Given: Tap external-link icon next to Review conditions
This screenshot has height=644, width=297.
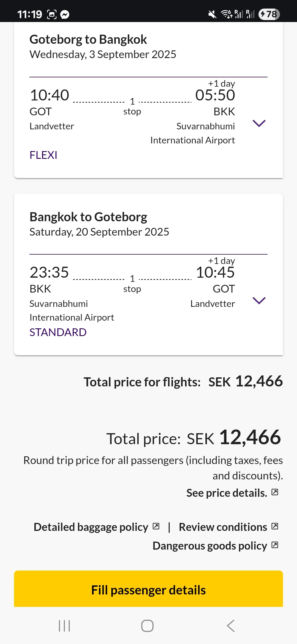Looking at the screenshot, I should [x=275, y=526].
